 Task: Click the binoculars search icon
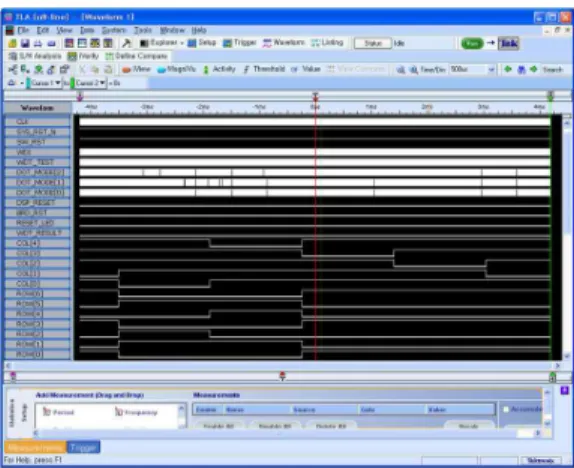point(521,70)
